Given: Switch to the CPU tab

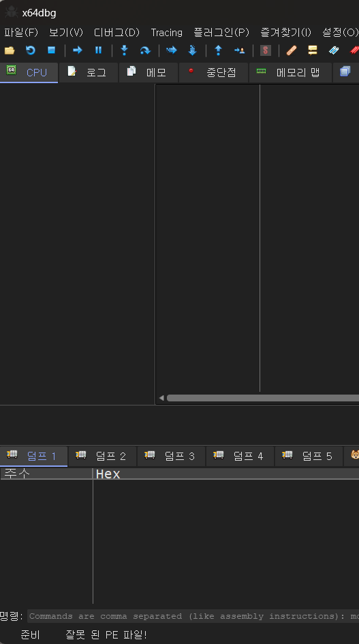Looking at the screenshot, I should pyautogui.click(x=29, y=72).
